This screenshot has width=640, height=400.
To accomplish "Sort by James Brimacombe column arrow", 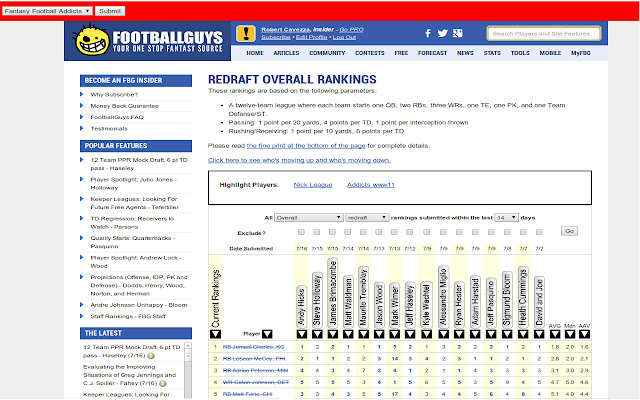I will point(333,334).
